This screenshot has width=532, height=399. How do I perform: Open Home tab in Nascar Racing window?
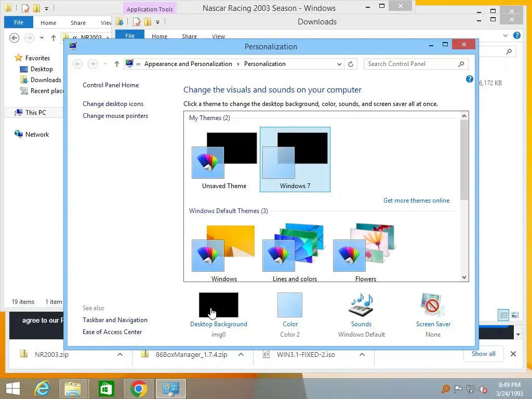coord(48,23)
